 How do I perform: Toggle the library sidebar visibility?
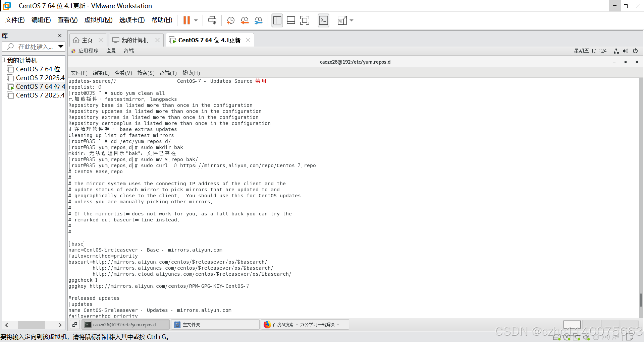pos(277,20)
